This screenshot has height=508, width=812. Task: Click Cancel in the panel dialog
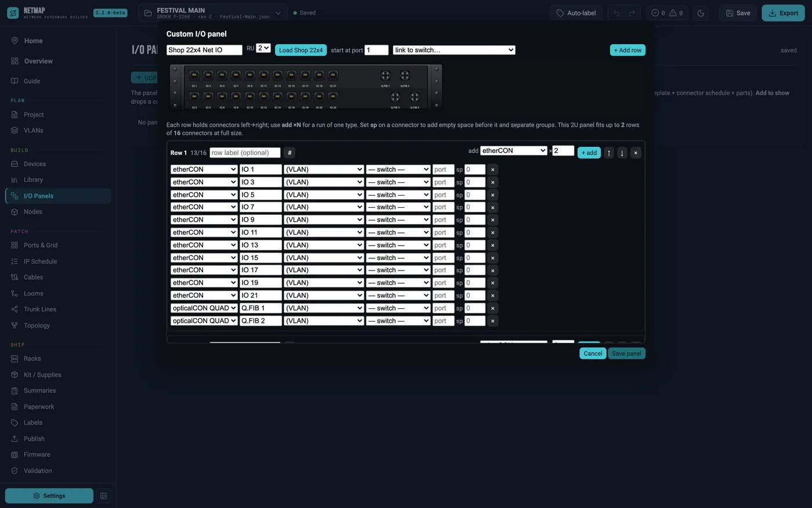click(x=593, y=354)
